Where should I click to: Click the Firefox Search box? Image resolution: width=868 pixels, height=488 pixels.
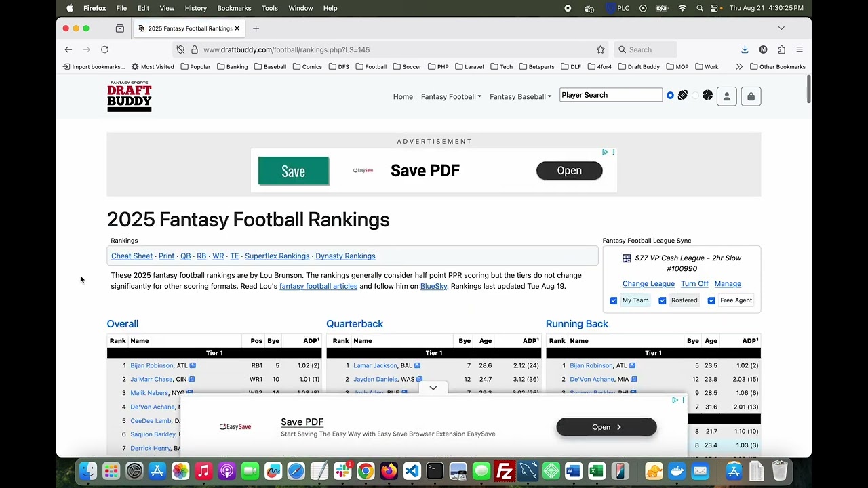(x=646, y=49)
